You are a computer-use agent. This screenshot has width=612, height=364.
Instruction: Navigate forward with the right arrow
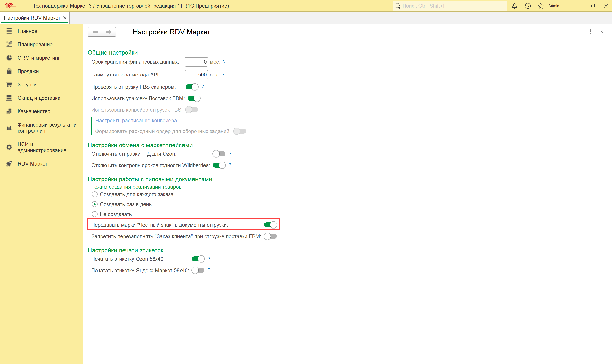108,32
